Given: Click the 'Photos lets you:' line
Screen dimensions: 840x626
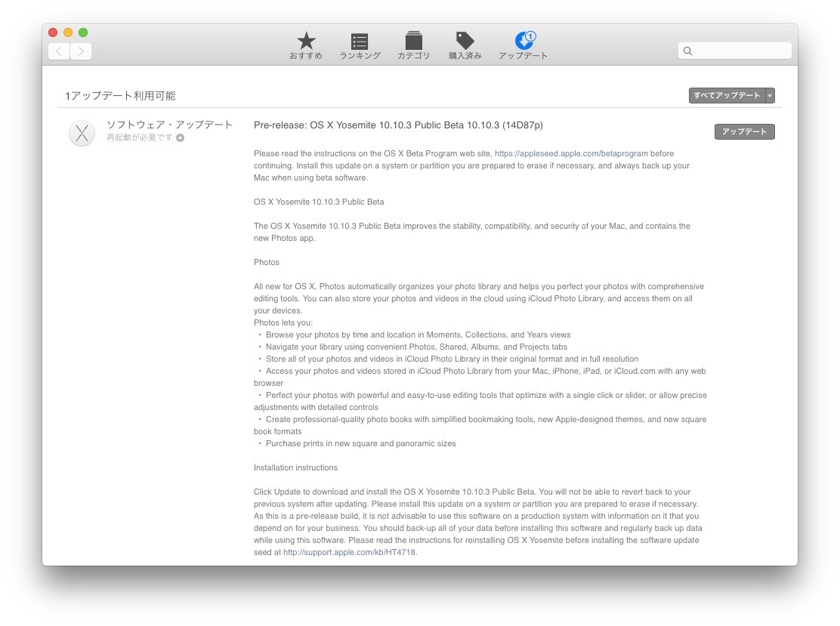Looking at the screenshot, I should coord(283,322).
